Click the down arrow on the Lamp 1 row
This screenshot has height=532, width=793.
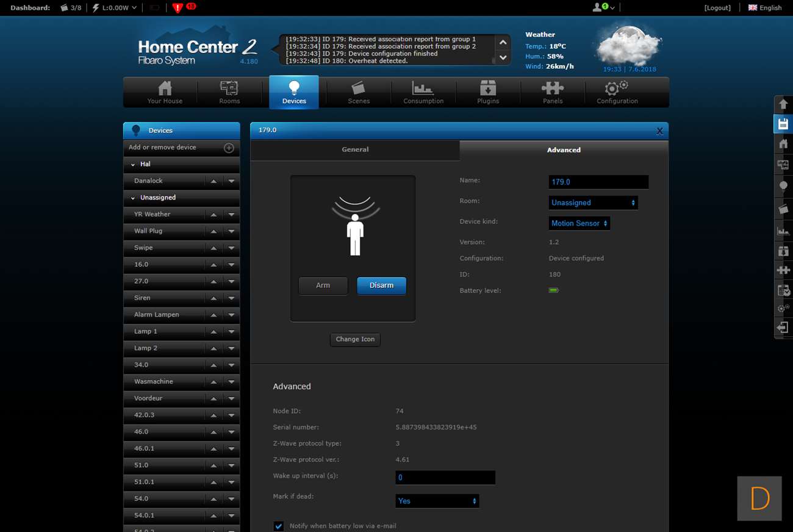coord(231,332)
